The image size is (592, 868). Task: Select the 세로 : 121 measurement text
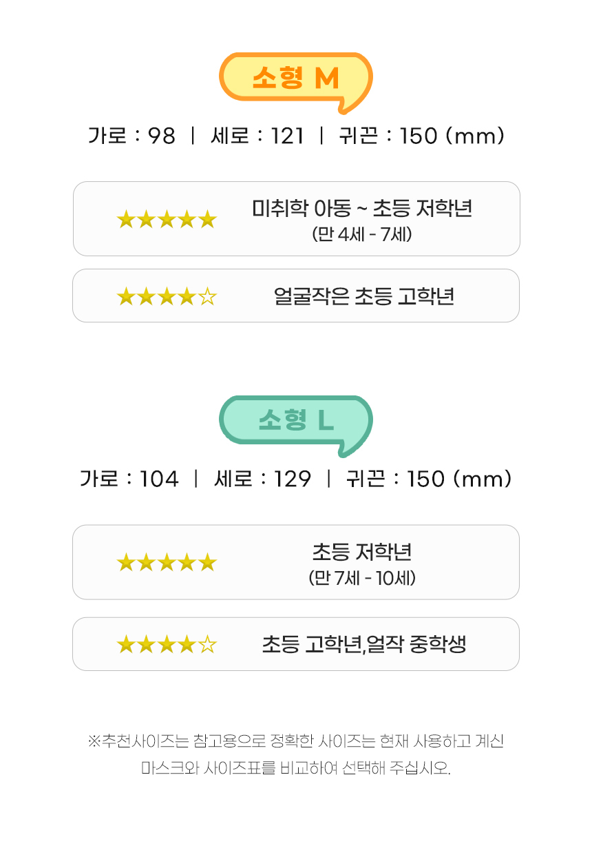click(257, 136)
